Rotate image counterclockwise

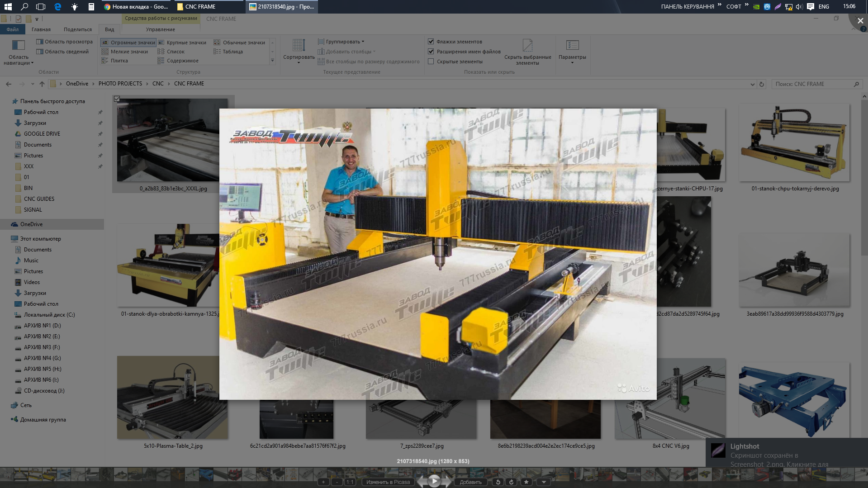tap(498, 482)
